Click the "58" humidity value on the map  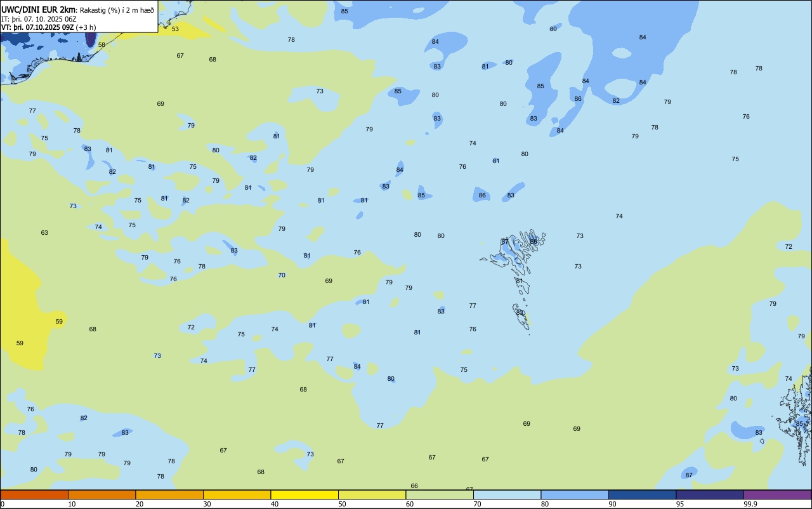(101, 45)
